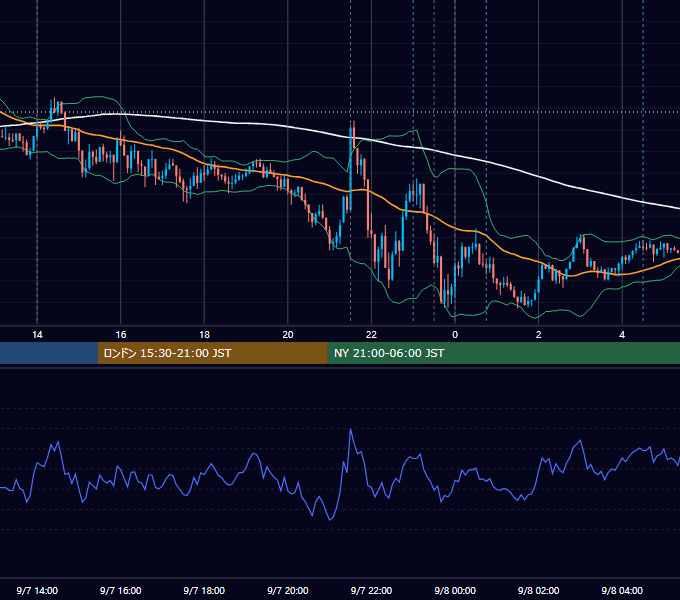Click the oscillator peak near 21:30
Viewport: 680px width, 600px height.
(350, 430)
